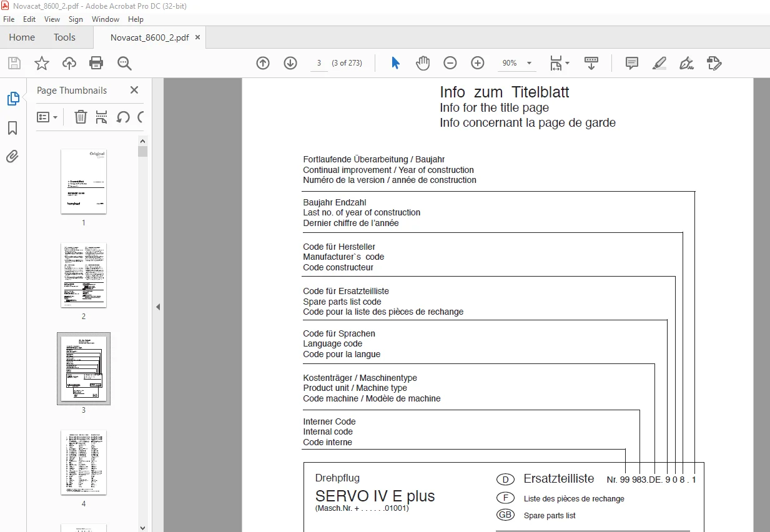Collapse the navigation pane arrow
Screen dimensions: 770x532
click(x=158, y=307)
